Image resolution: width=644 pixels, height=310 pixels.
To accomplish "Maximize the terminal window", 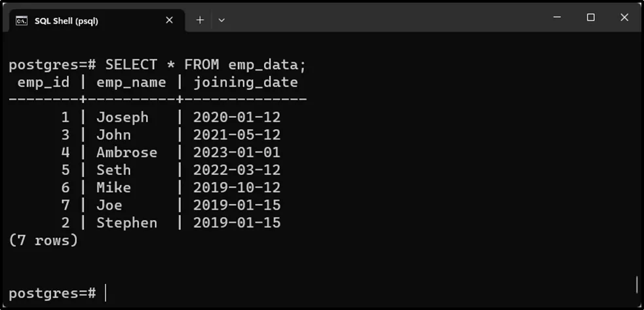I will [590, 18].
